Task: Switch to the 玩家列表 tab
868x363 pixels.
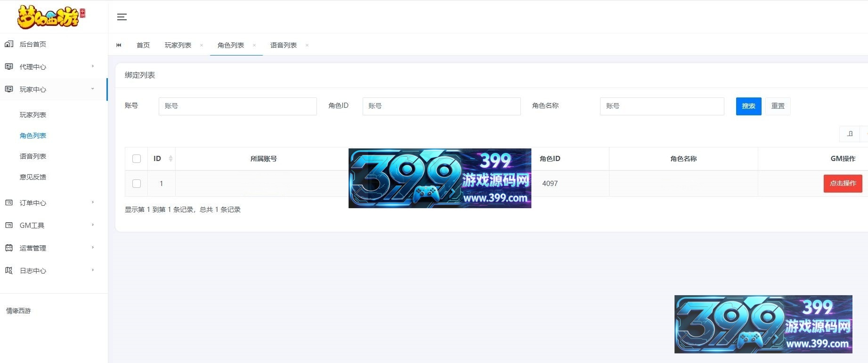Action: 178,45
